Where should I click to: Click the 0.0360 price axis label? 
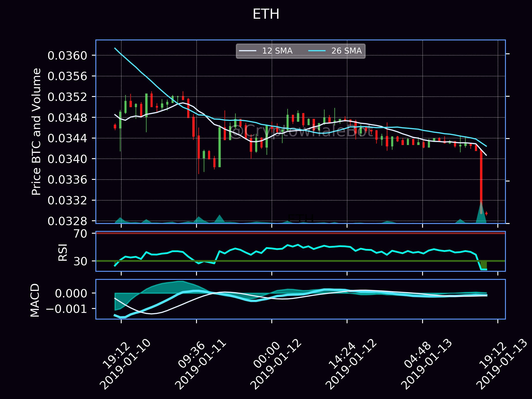pyautogui.click(x=67, y=56)
